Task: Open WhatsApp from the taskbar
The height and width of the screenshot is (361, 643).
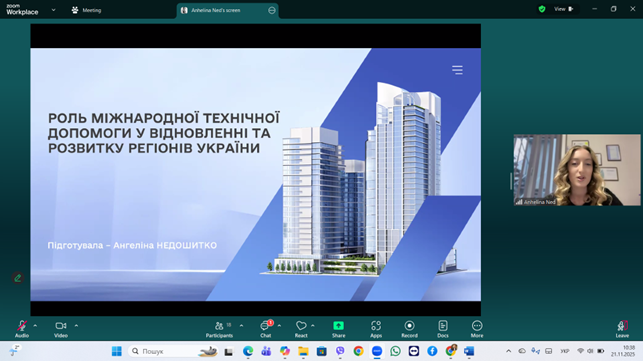Action: click(395, 351)
